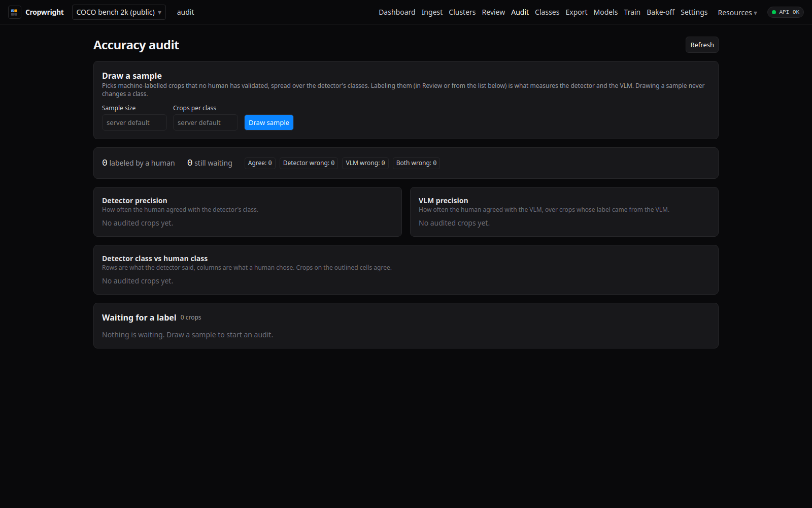Open the COCO bench 2k dataset dropdown
Viewport: 812px width, 508px height.
119,12
